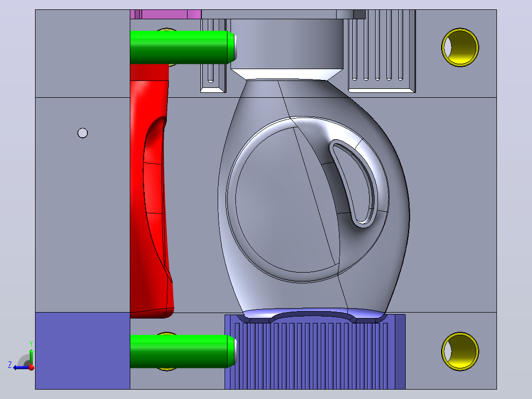
Task: Click the "Y" axis label
Action: (x=31, y=344)
